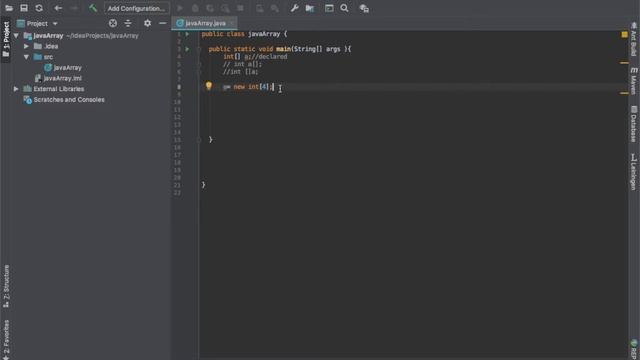The width and height of the screenshot is (640, 360).
Task: Open the Maven side panel
Action: point(634,81)
